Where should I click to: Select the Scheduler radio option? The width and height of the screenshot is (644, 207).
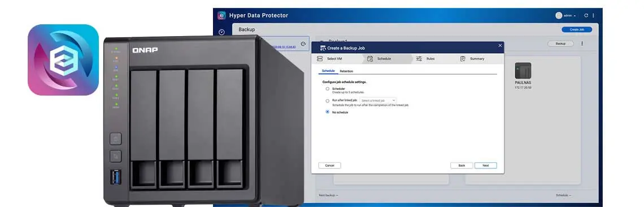pos(327,88)
